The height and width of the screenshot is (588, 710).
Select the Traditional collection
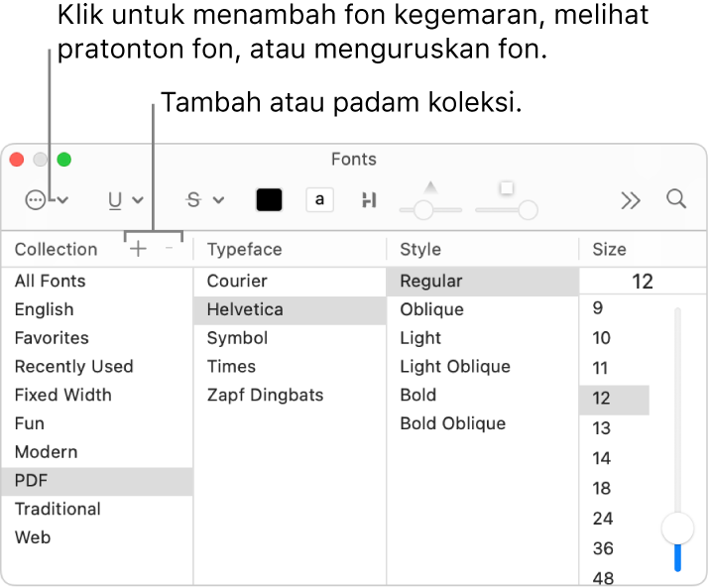click(x=97, y=510)
